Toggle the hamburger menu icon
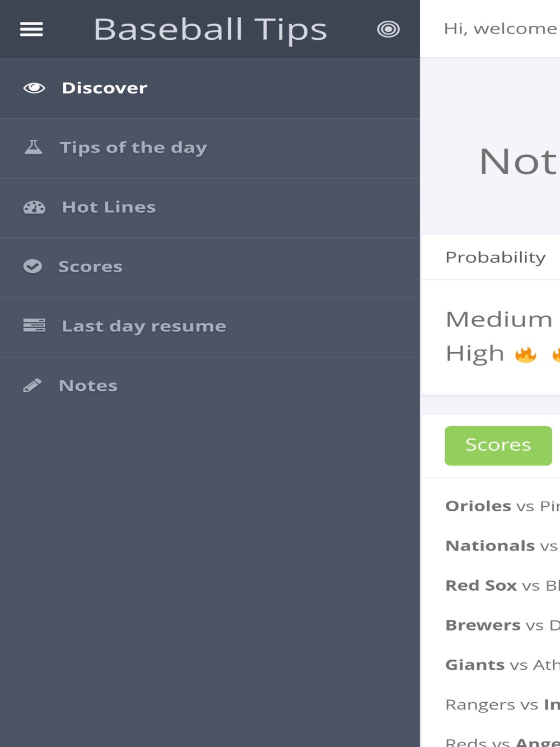The width and height of the screenshot is (560, 747). (x=31, y=29)
